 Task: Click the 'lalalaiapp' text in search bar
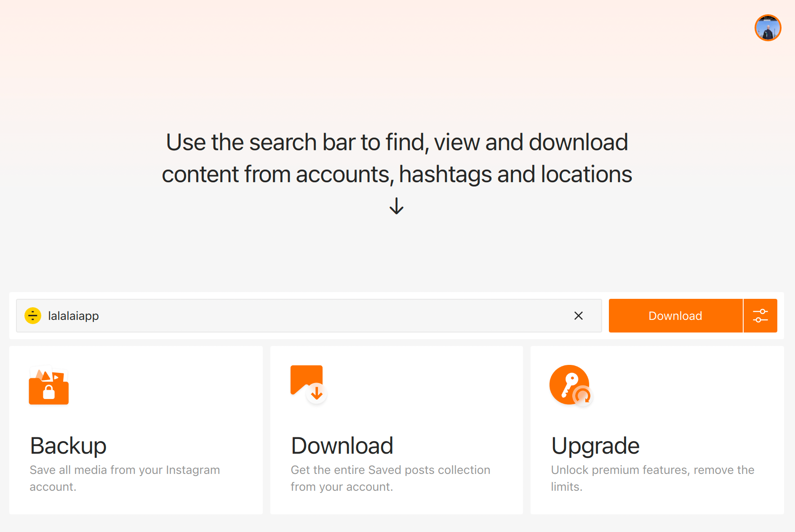(x=73, y=316)
